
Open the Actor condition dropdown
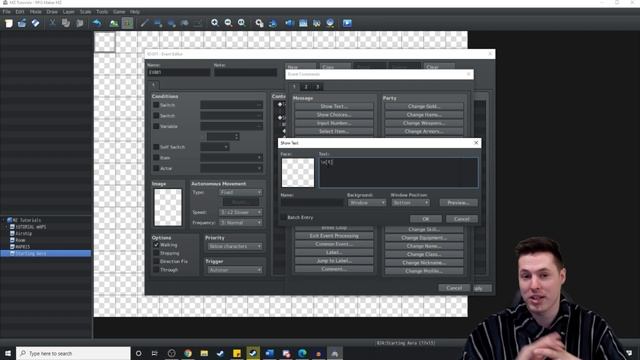(231, 168)
